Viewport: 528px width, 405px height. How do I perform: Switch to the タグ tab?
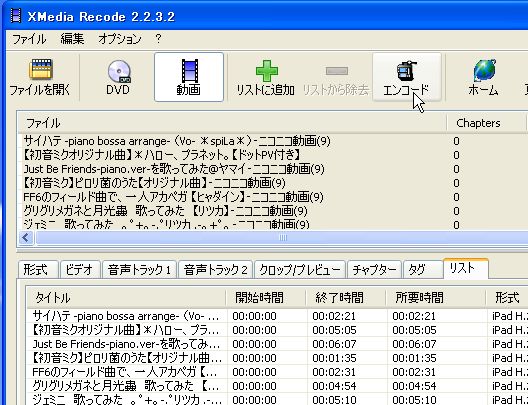[423, 270]
